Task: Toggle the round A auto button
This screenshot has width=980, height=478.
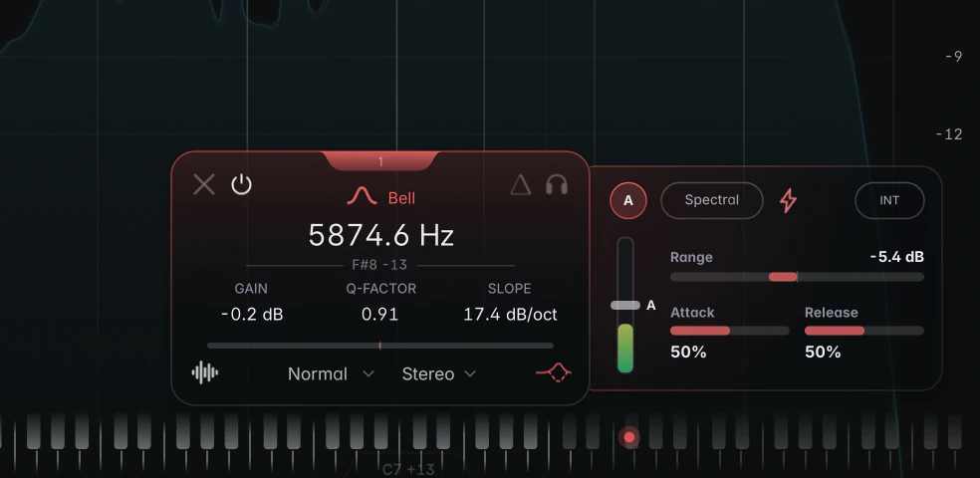Action: [x=628, y=200]
